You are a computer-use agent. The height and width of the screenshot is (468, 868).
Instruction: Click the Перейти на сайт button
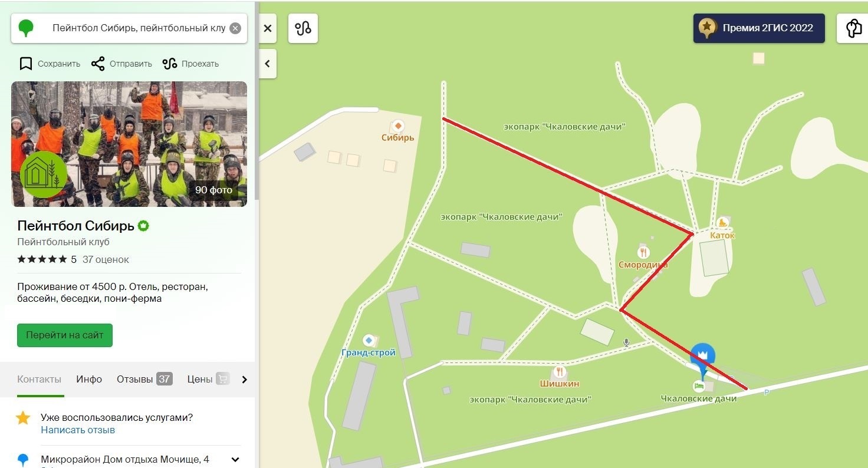(65, 335)
